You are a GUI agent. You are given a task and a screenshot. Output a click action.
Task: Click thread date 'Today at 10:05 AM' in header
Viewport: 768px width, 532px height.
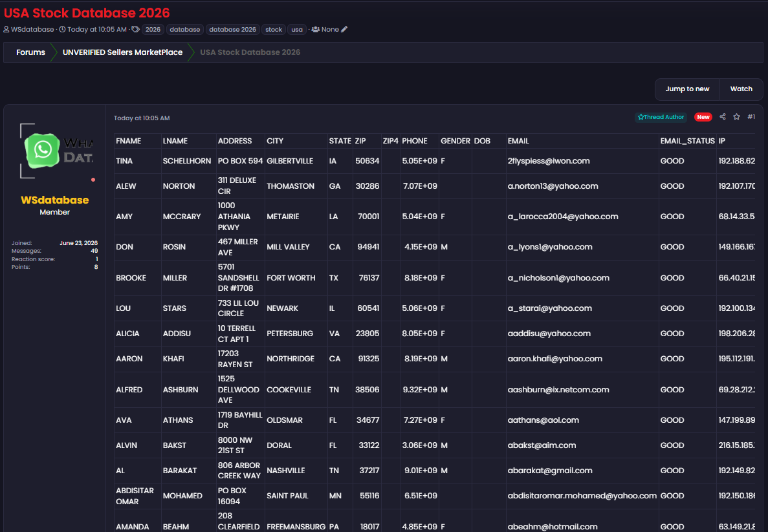coord(97,29)
